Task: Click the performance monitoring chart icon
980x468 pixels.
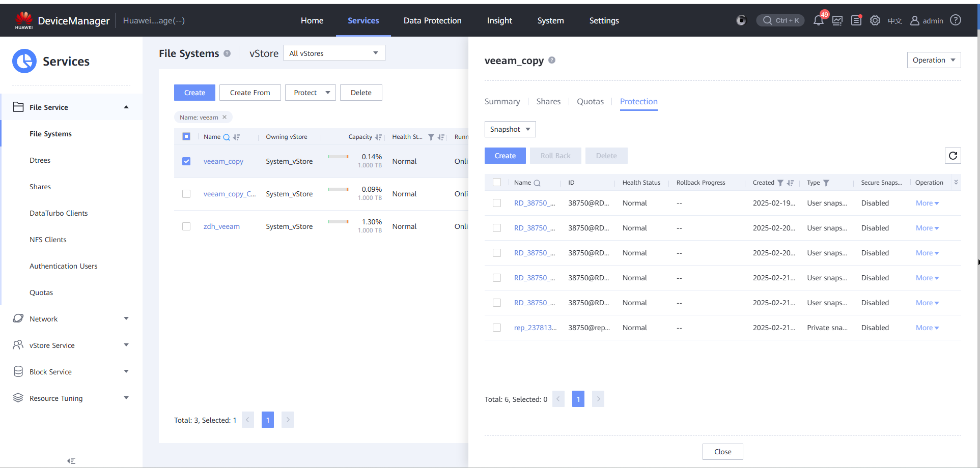Action: click(x=837, y=21)
